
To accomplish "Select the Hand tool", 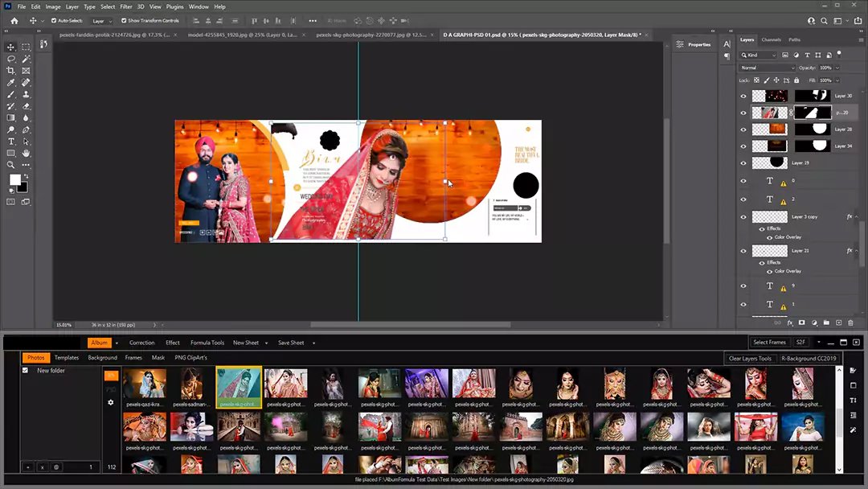I will click(27, 153).
